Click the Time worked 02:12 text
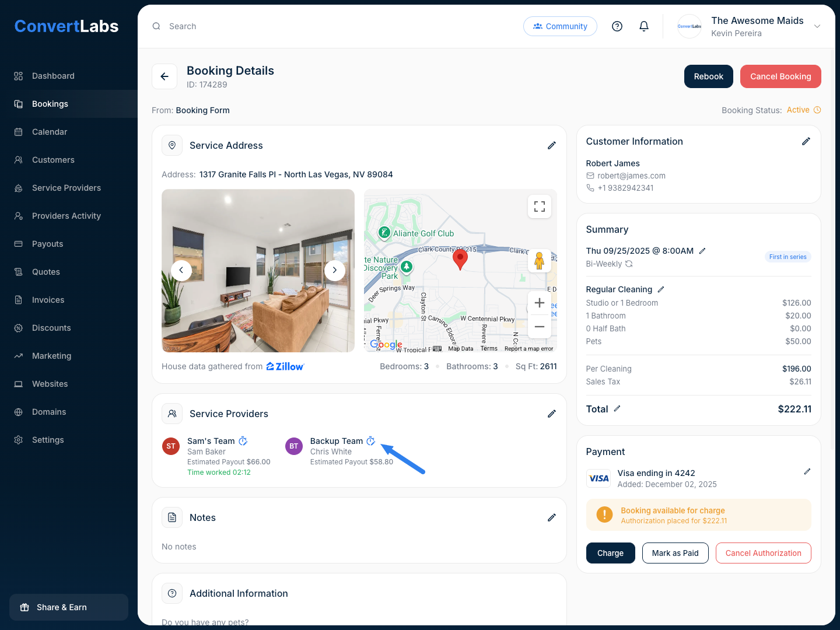 click(219, 473)
